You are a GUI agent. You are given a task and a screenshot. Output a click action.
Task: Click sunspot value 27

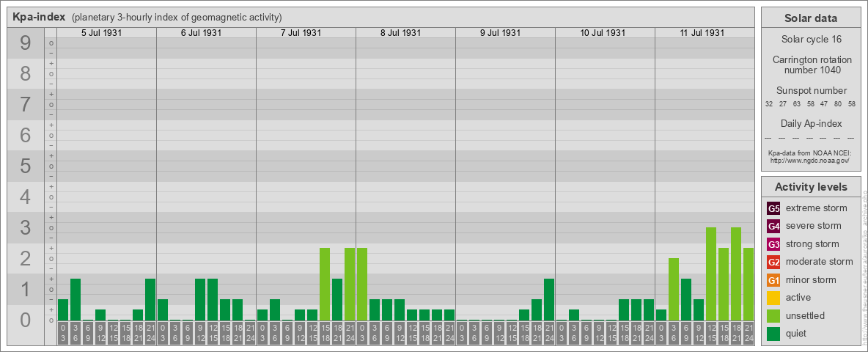pyautogui.click(x=783, y=104)
